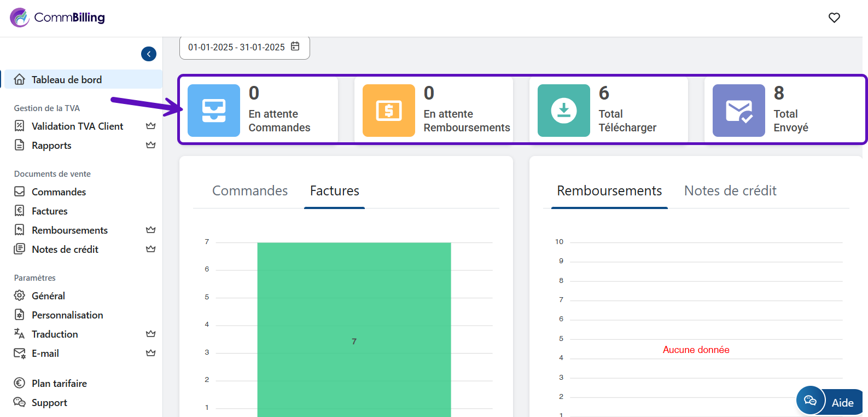Click the crown icon next to Traduction
Screen dimensions: 868x417
pos(151,334)
